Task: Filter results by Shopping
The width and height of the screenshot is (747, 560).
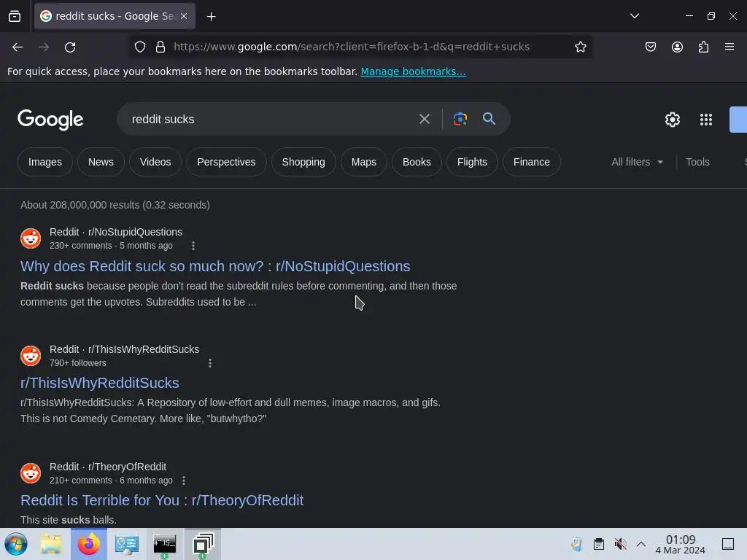Action: click(x=303, y=162)
